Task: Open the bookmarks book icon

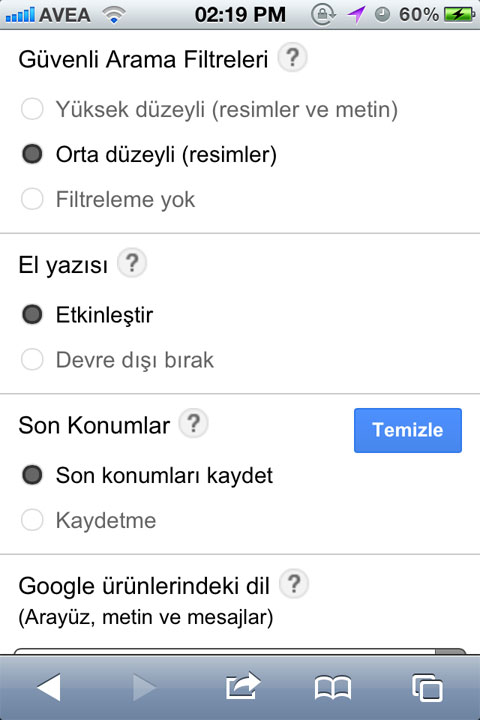Action: pos(333,688)
